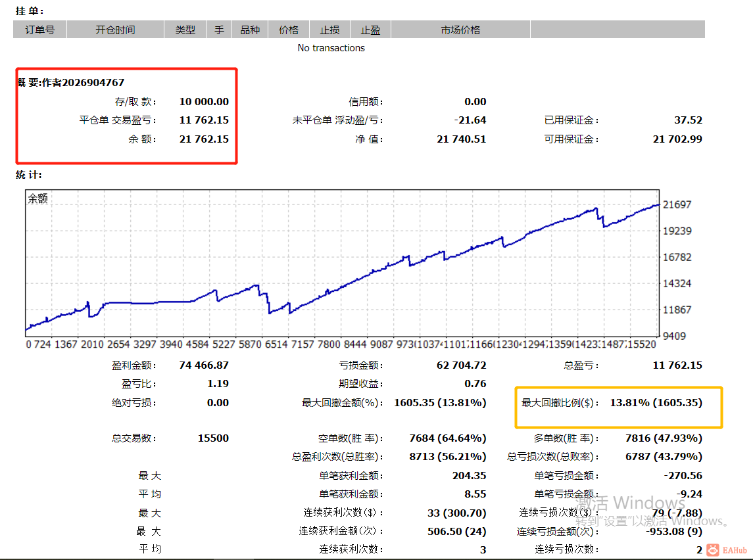Image resolution: width=753 pixels, height=560 pixels.
Task: Select the equity value 21 740.51
Action: click(x=462, y=139)
